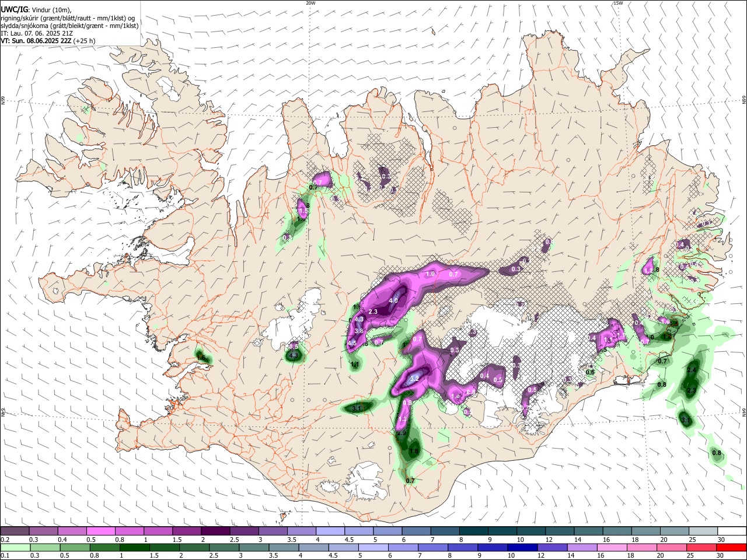Click the 0.2 swatch in upper snow scale
This screenshot has height=560, width=747.
[x=15, y=531]
